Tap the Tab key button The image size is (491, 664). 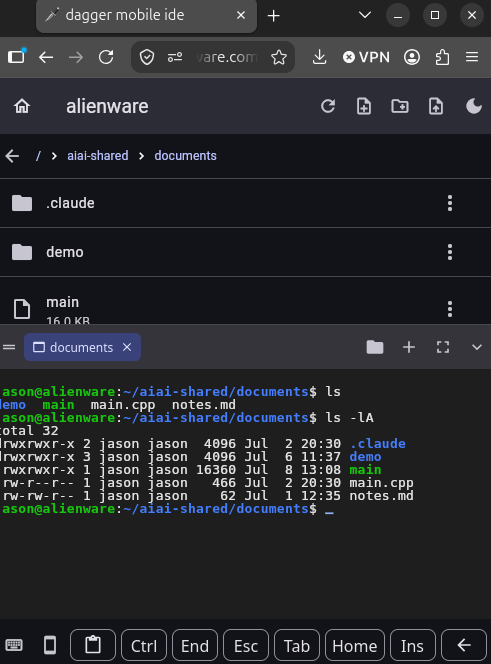tap(297, 645)
